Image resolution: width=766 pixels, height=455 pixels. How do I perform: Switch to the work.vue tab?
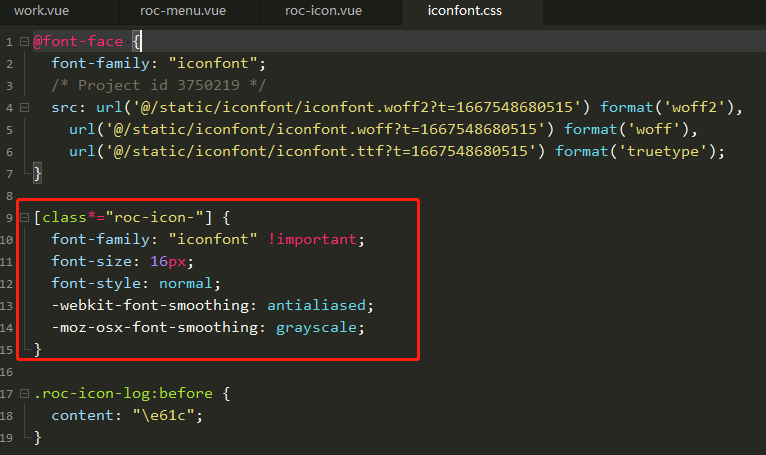[x=40, y=11]
